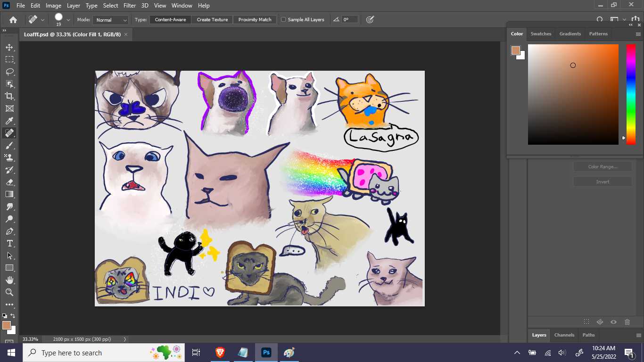This screenshot has width=644, height=362.
Task: Enable the Sample All Layers checkbox
Action: (x=283, y=20)
